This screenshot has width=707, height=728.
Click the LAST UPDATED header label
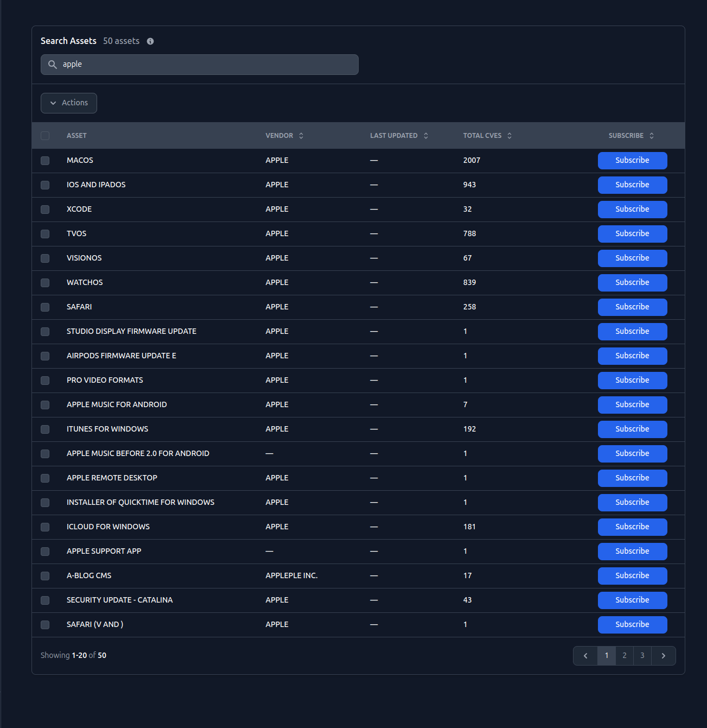tap(393, 136)
